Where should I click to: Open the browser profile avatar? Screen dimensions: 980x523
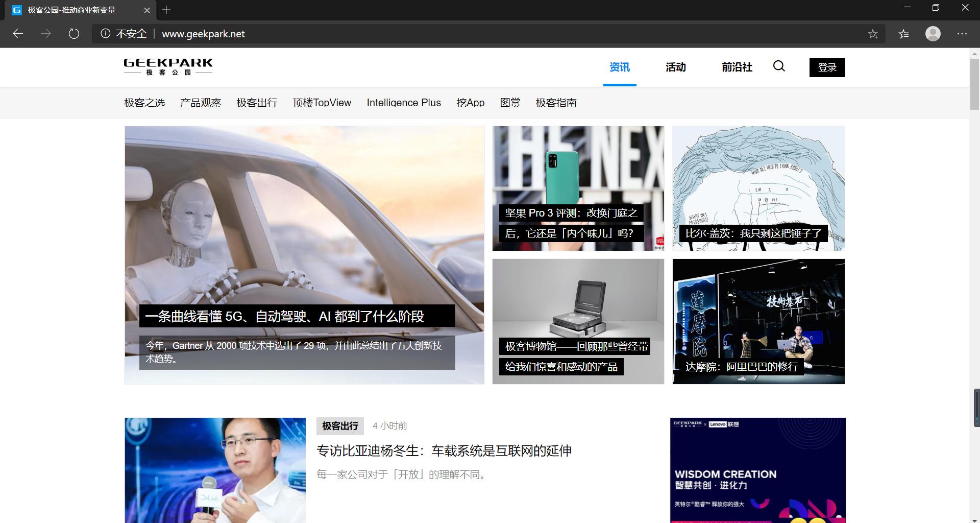click(933, 34)
